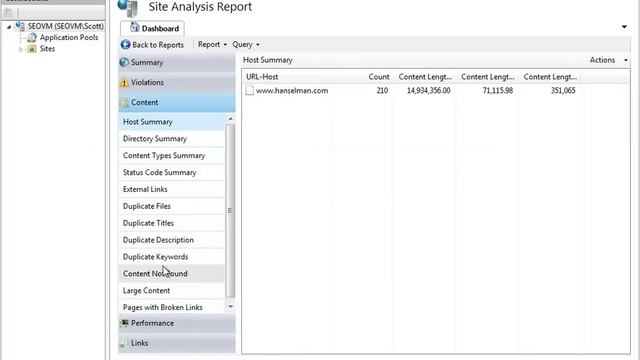The width and height of the screenshot is (640, 360).
Task: Click the value 351,065
Action: pos(563,91)
